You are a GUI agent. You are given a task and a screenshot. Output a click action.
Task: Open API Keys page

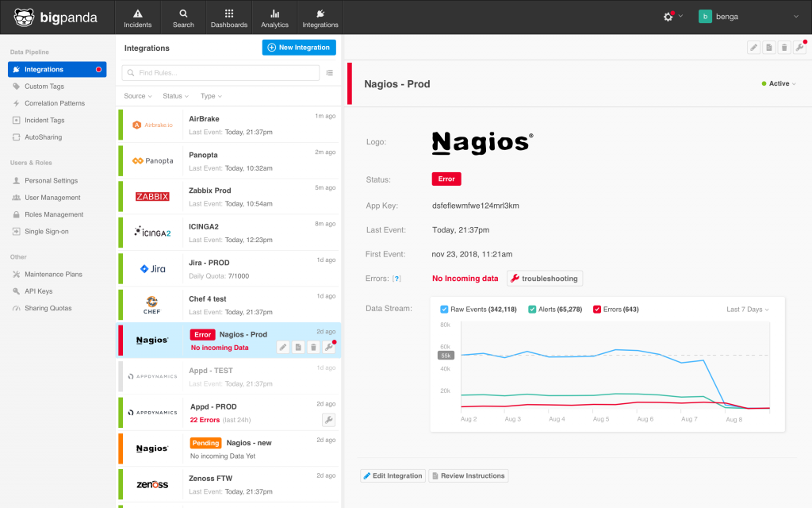(x=38, y=291)
